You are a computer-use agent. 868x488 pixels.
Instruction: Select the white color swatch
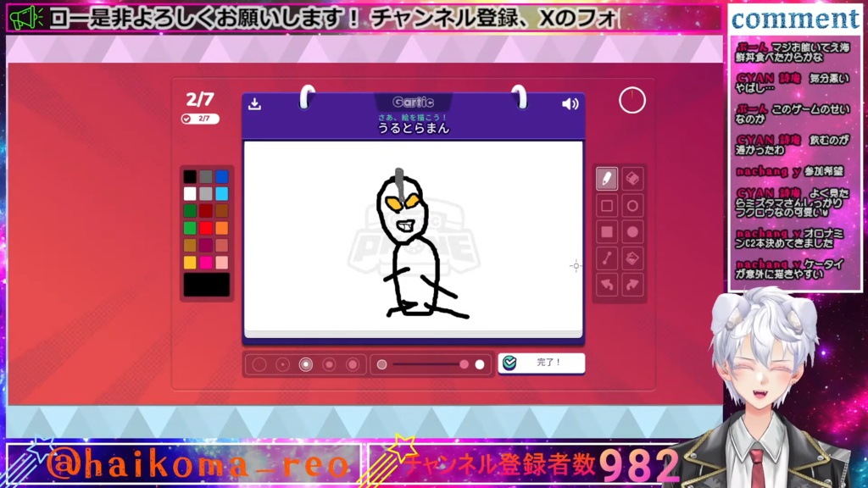pos(190,194)
